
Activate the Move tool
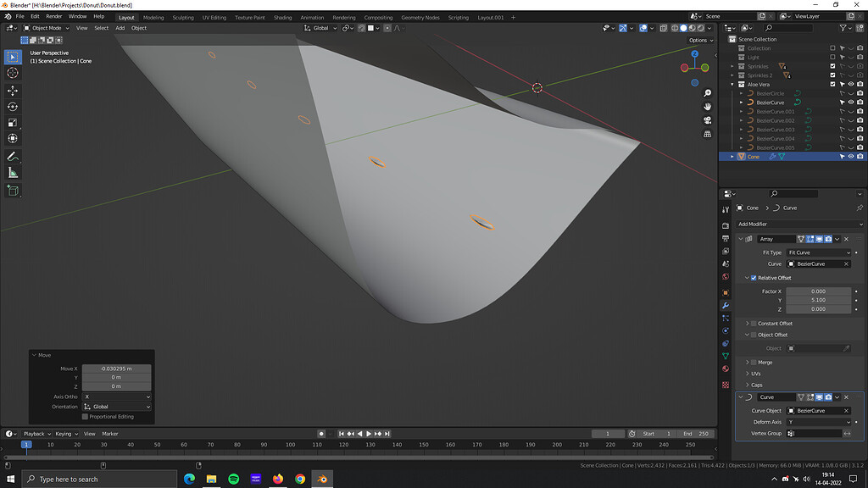click(13, 90)
